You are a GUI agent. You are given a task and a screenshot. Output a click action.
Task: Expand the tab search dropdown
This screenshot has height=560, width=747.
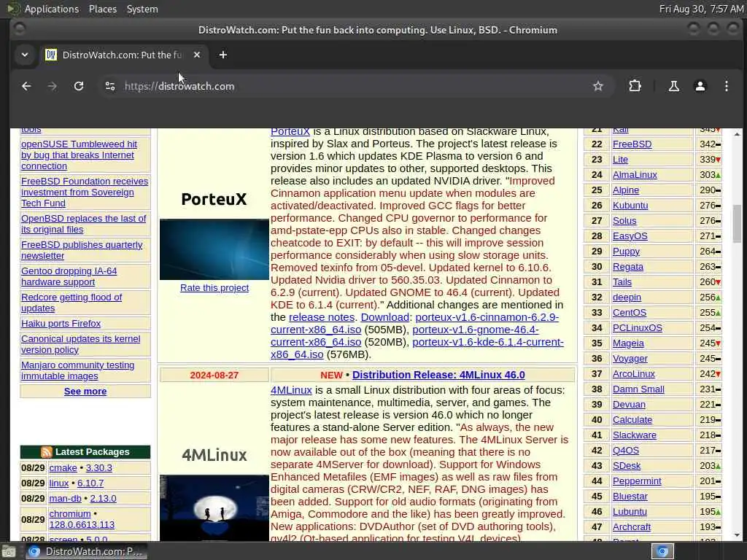coord(25,55)
